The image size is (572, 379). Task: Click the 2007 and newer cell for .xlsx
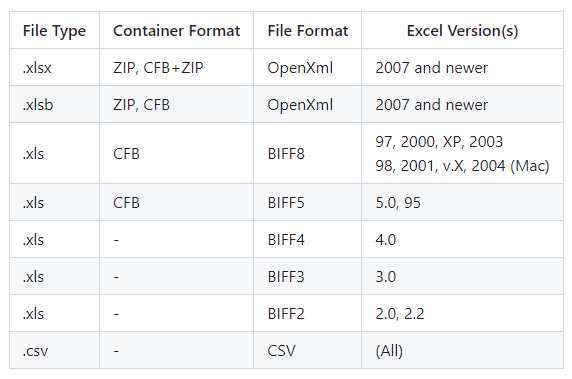point(463,67)
